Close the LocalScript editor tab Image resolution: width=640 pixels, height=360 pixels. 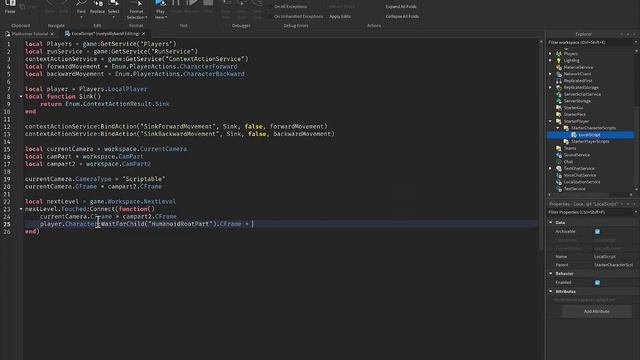pos(143,33)
